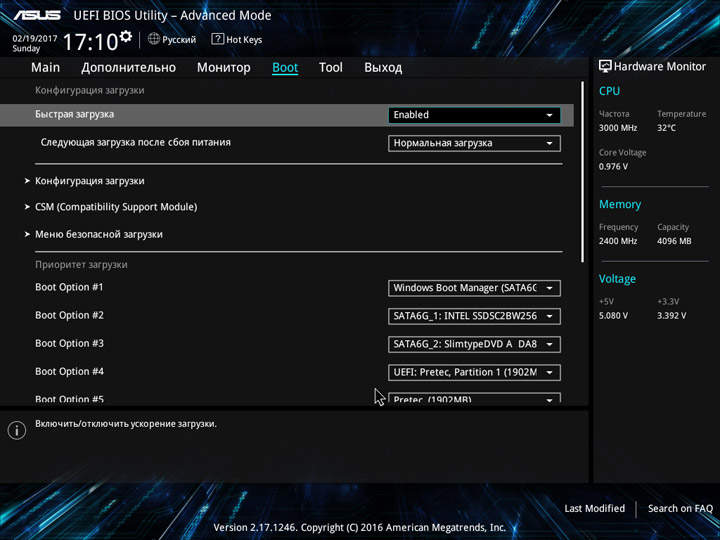Click the Version 2.17.1246 copyright text
Viewport: 720px width, 540px height.
pyautogui.click(x=360, y=528)
